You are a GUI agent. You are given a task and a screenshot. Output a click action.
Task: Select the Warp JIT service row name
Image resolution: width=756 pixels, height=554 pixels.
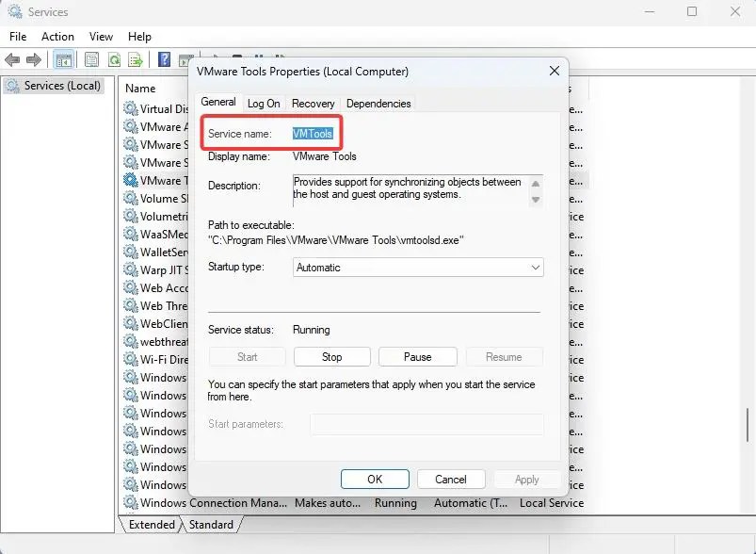[x=164, y=269]
